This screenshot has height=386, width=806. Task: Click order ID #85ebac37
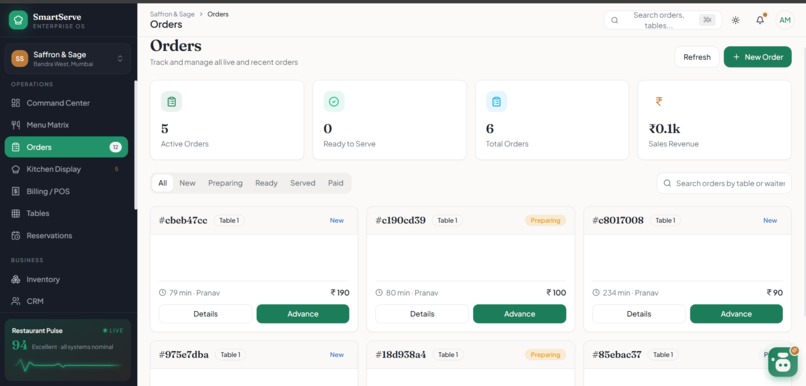pyautogui.click(x=617, y=355)
